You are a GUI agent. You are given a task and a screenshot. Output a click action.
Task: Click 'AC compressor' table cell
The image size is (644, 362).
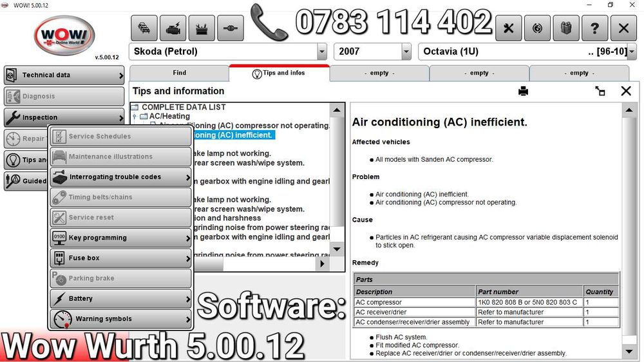click(414, 303)
